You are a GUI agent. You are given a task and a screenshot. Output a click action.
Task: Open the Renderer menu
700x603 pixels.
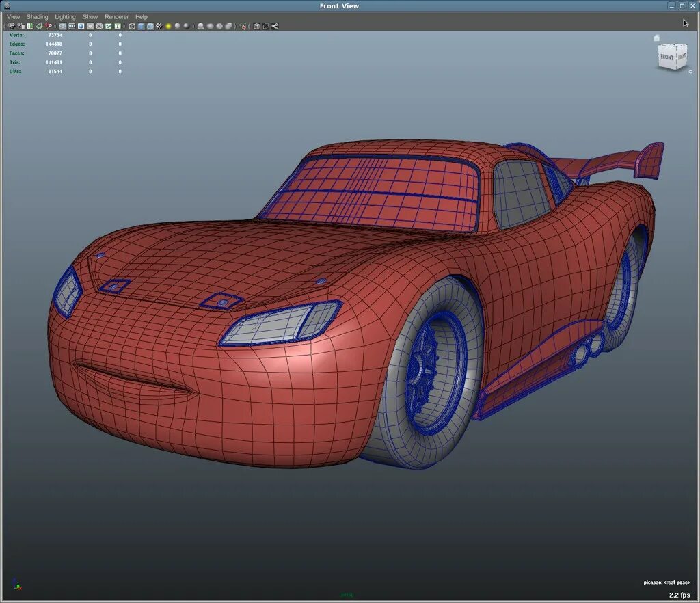[116, 17]
